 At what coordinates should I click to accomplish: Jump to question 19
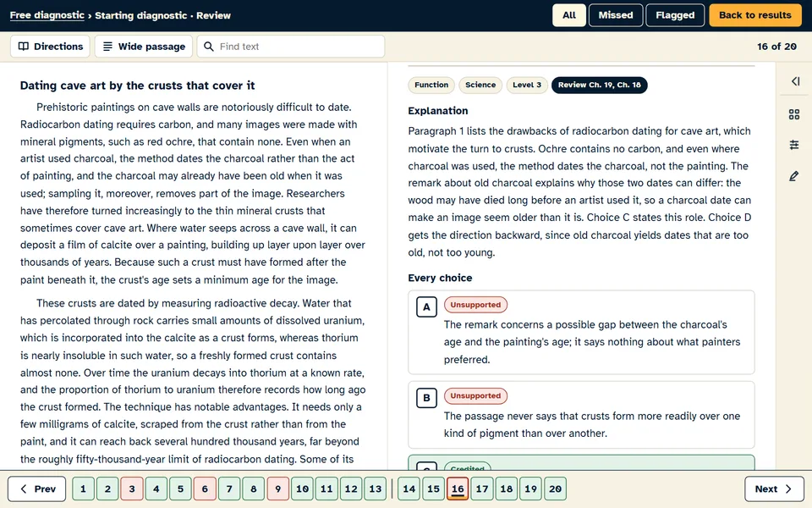click(x=531, y=489)
